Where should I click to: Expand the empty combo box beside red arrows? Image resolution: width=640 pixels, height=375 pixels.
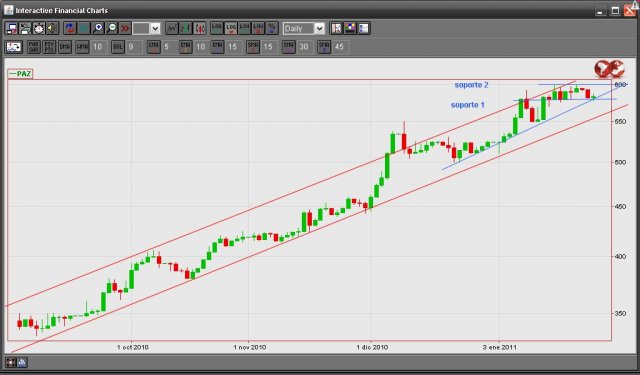(x=146, y=29)
